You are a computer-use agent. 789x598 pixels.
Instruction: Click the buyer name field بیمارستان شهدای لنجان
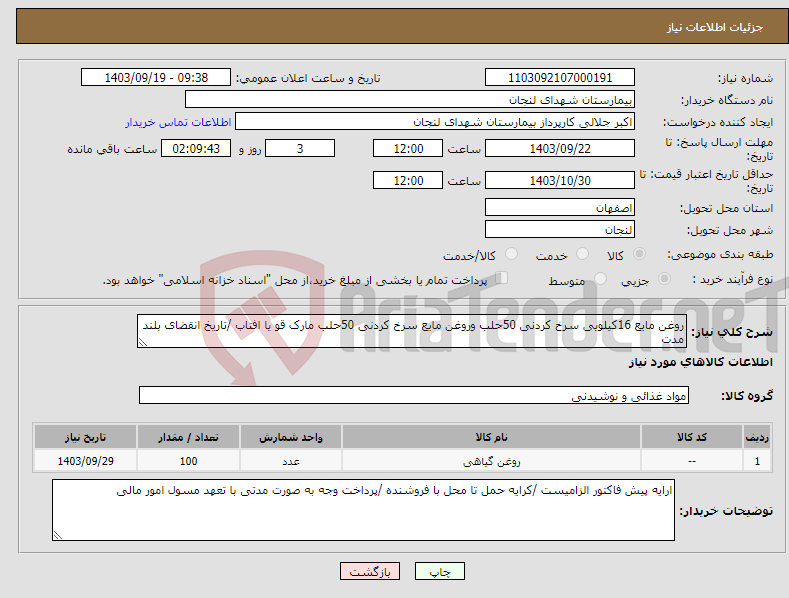pyautogui.click(x=410, y=99)
